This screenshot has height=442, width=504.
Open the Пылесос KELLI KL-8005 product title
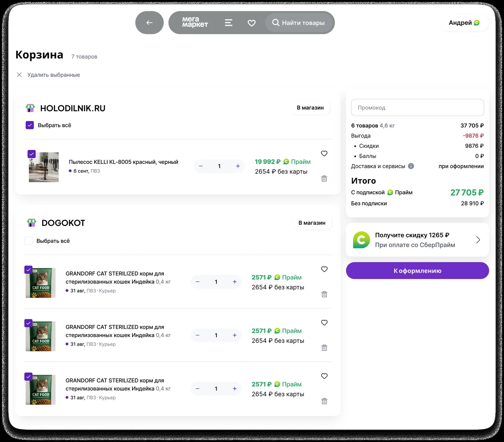pos(123,162)
